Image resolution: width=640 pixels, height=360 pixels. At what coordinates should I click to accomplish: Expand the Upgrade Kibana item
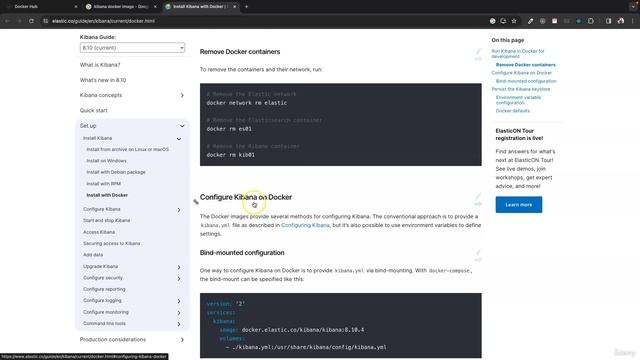(x=179, y=267)
